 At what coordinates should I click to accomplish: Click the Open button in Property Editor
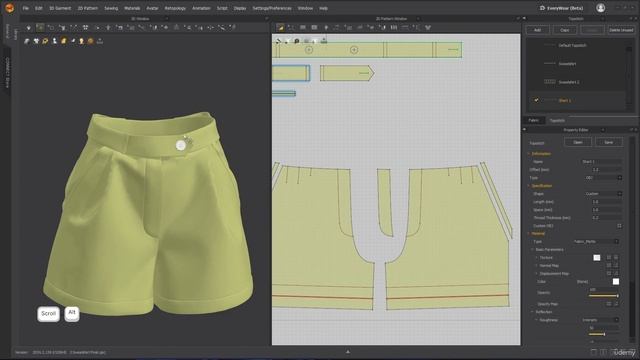(x=578, y=142)
